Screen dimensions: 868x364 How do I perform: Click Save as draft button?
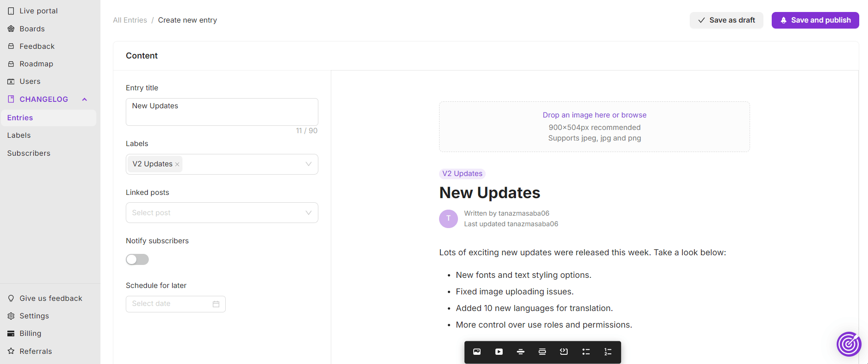(x=726, y=20)
